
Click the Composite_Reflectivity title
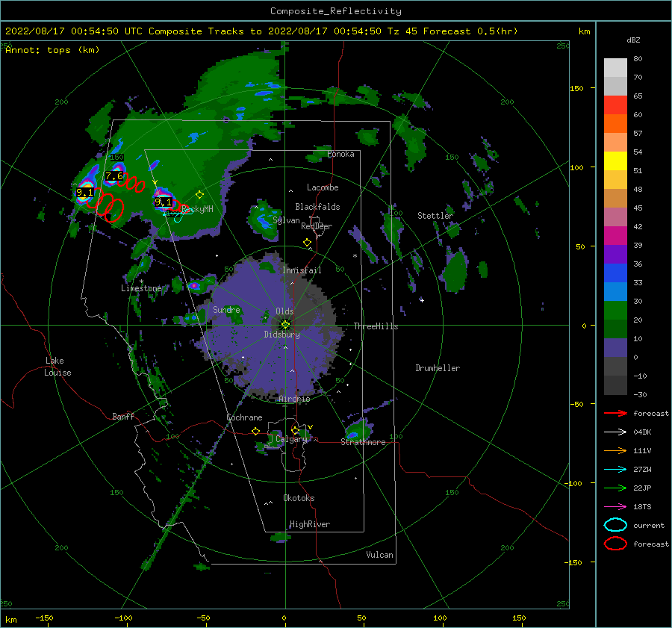[336, 11]
